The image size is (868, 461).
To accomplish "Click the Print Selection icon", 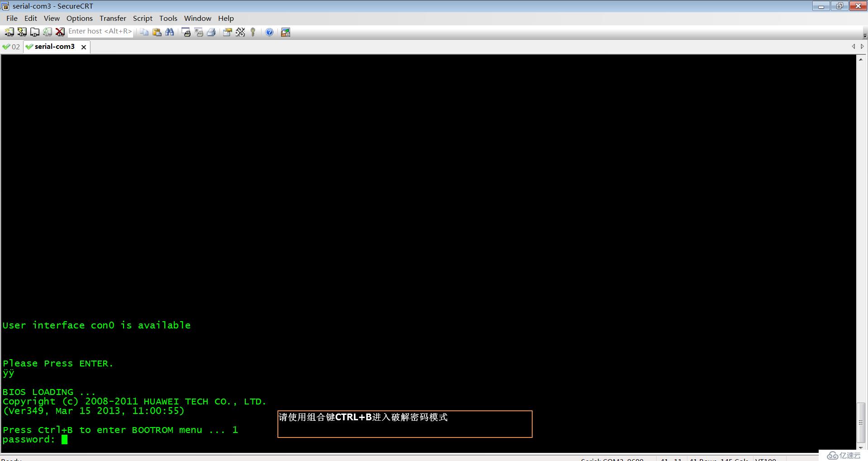I will tap(199, 32).
